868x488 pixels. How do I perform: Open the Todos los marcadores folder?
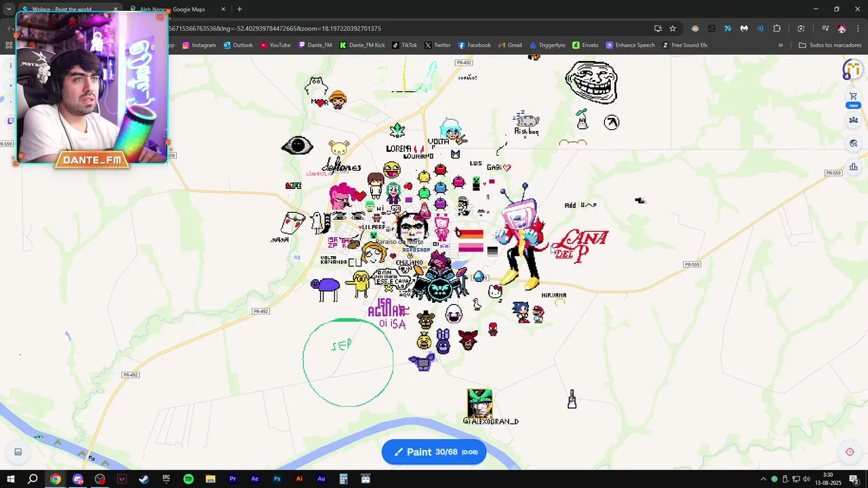click(x=830, y=45)
